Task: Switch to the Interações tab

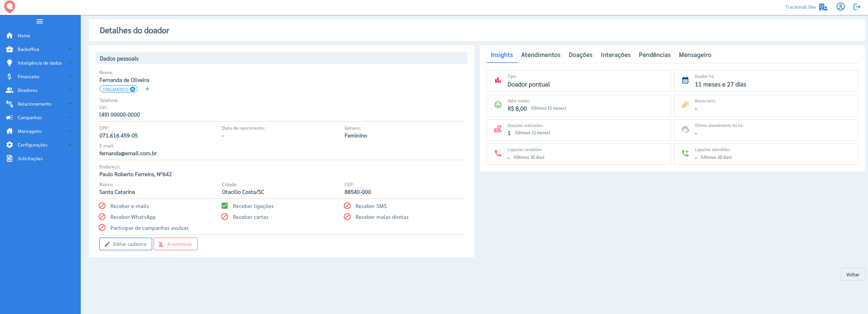Action: (616, 55)
